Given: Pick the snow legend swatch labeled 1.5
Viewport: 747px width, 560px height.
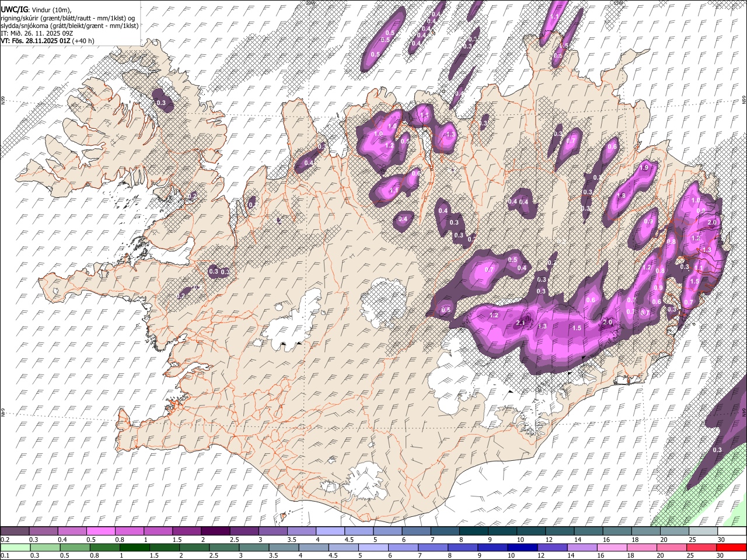Looking at the screenshot, I should 186,531.
